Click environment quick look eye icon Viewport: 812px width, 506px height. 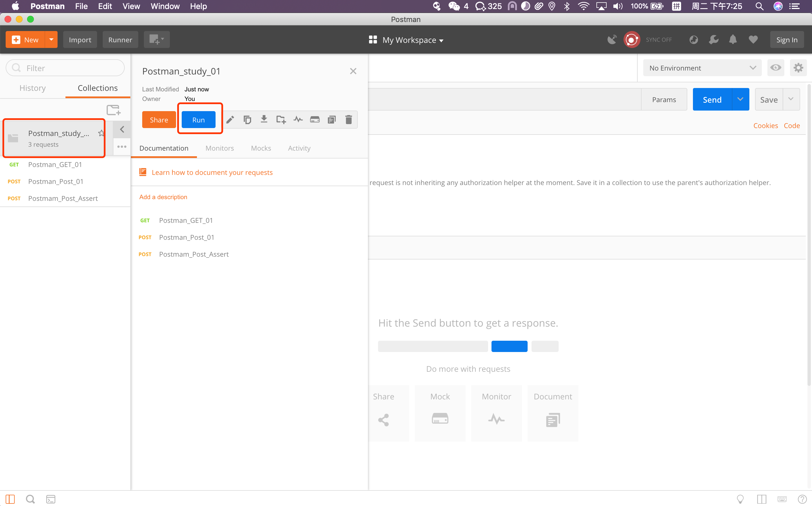776,68
